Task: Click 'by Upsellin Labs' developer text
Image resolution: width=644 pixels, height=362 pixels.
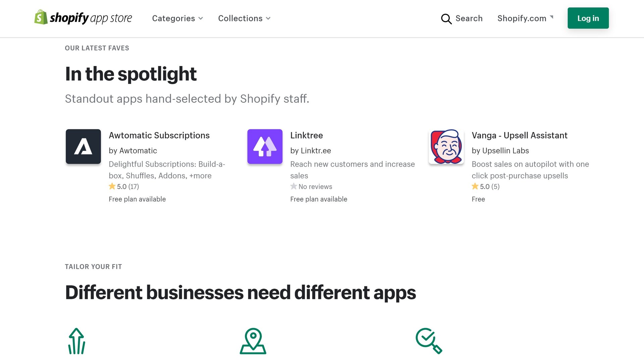Action: (x=500, y=151)
